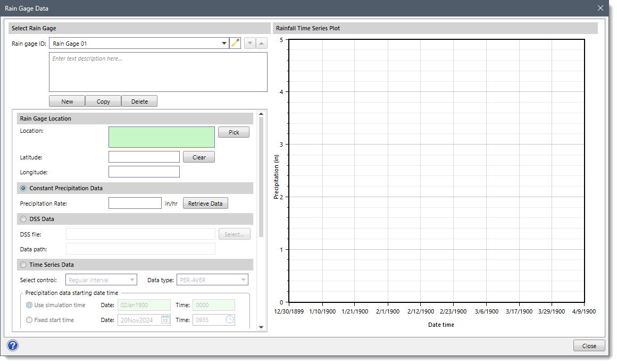
Task: Click the vertical scrollbar thumb
Action: 261,177
